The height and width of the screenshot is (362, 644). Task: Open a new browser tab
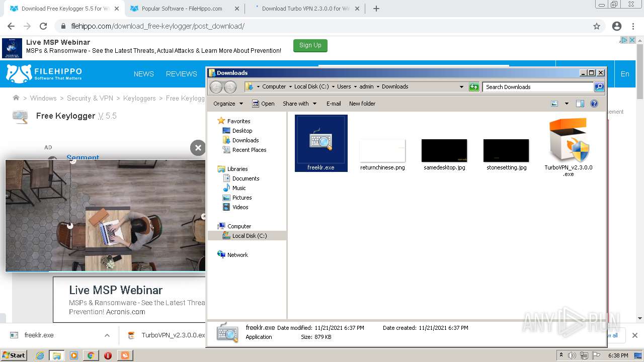tap(376, 9)
